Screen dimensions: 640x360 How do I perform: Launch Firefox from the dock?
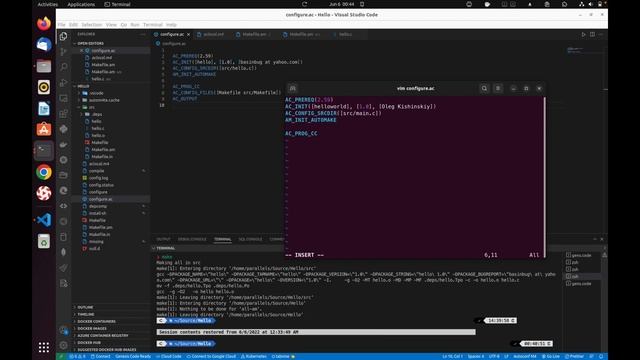pyautogui.click(x=44, y=23)
